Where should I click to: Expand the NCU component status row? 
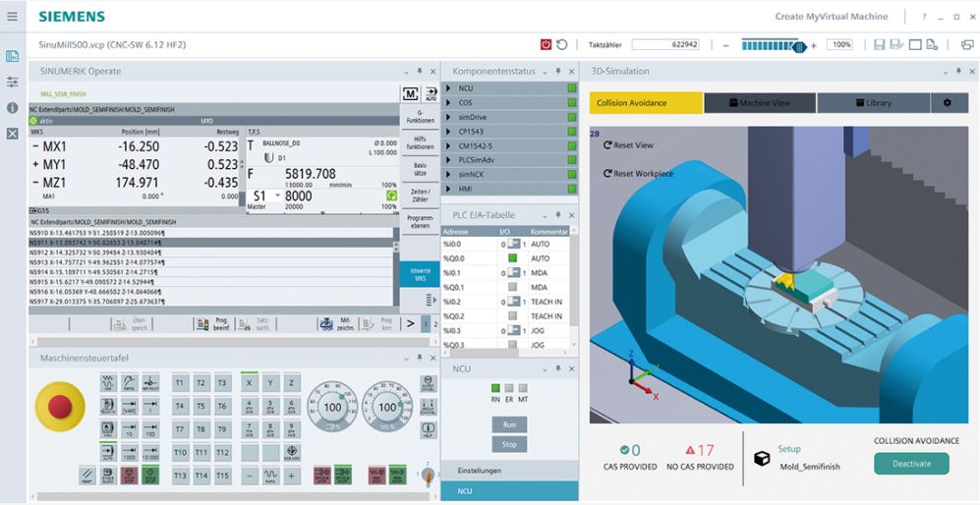click(450, 88)
